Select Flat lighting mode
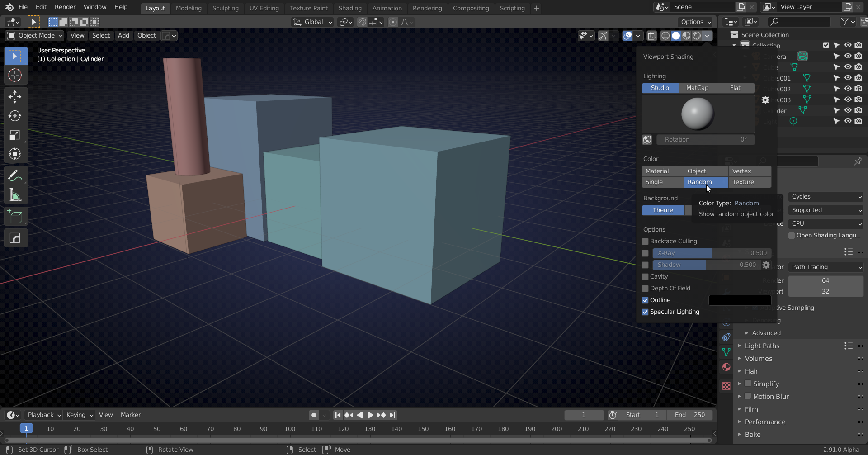 736,88
